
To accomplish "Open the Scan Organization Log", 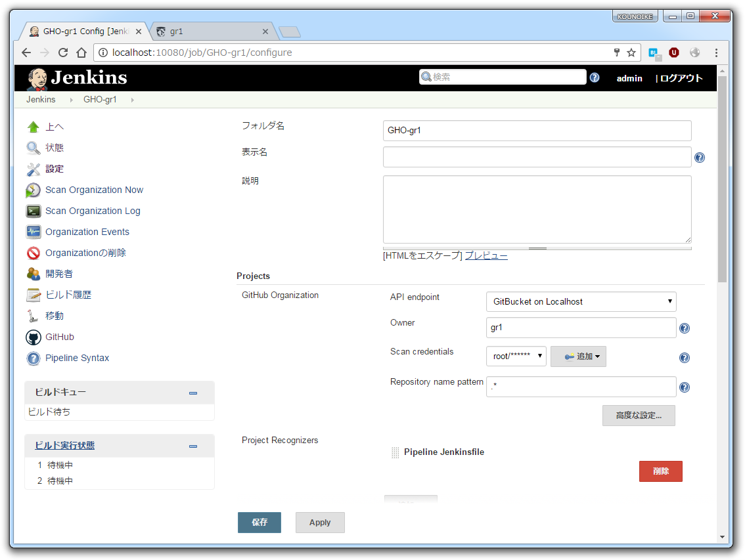I will tap(92, 211).
